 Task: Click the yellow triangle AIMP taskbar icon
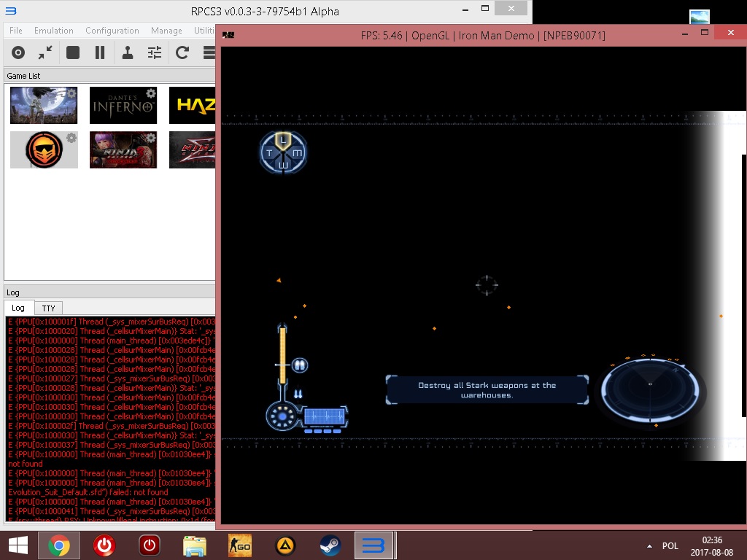click(285, 545)
